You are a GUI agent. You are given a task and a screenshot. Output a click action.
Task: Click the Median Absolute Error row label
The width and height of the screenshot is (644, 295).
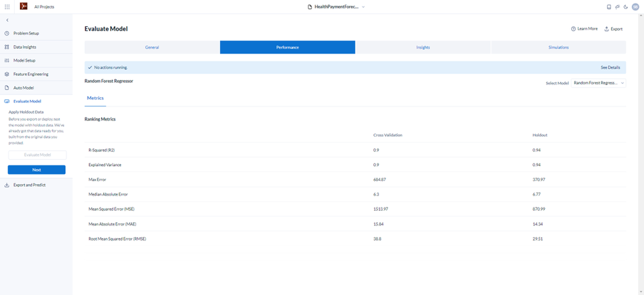108,194
